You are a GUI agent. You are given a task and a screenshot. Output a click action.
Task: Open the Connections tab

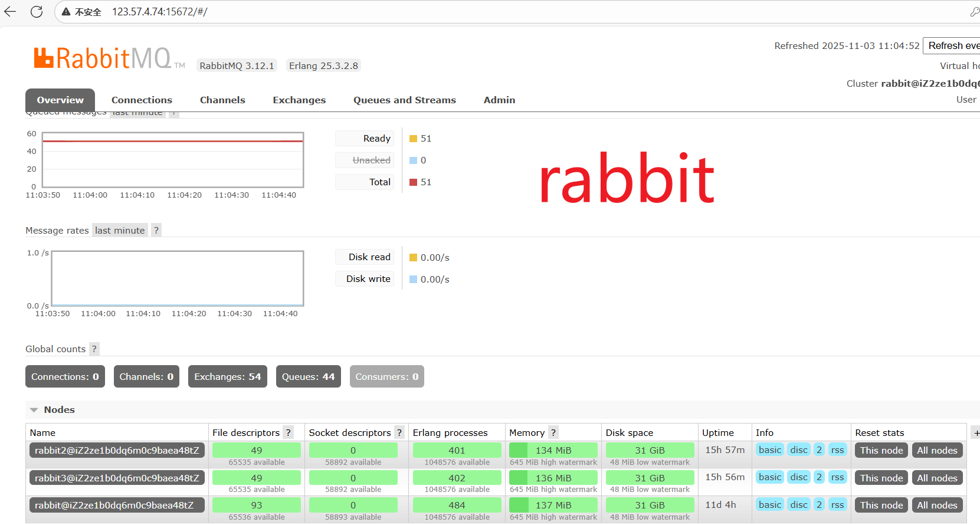click(142, 100)
